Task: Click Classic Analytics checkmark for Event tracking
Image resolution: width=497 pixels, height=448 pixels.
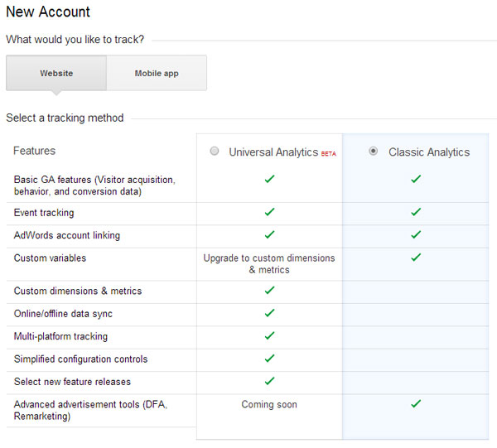Action: pyautogui.click(x=416, y=212)
